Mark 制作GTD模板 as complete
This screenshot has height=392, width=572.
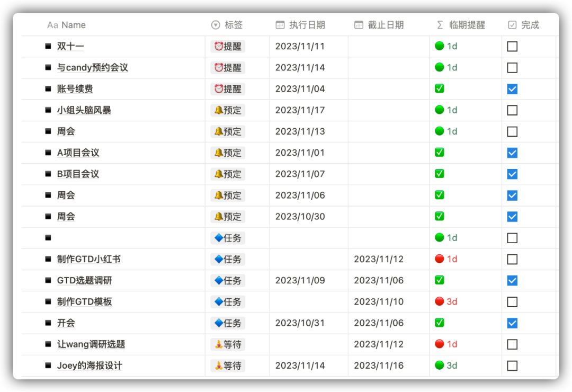tap(512, 301)
